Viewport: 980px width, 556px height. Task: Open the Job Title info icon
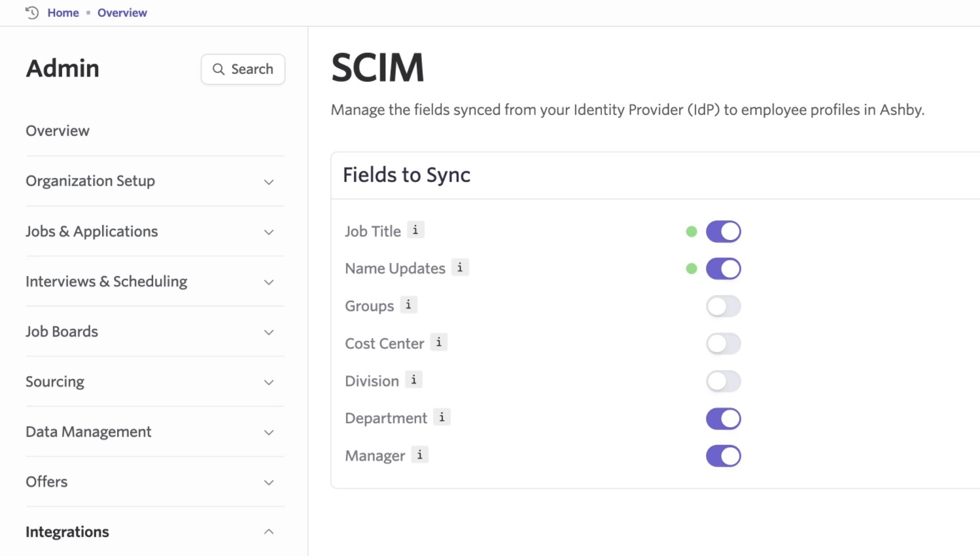tap(415, 230)
